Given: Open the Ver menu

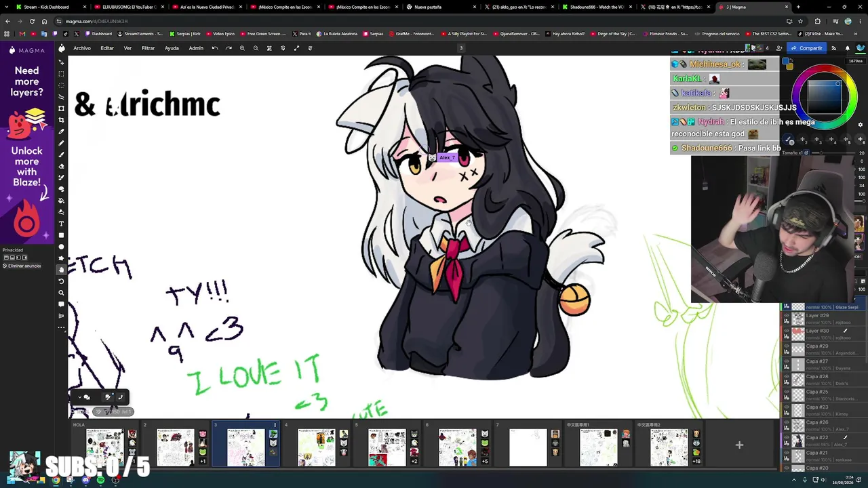Looking at the screenshot, I should (x=127, y=48).
